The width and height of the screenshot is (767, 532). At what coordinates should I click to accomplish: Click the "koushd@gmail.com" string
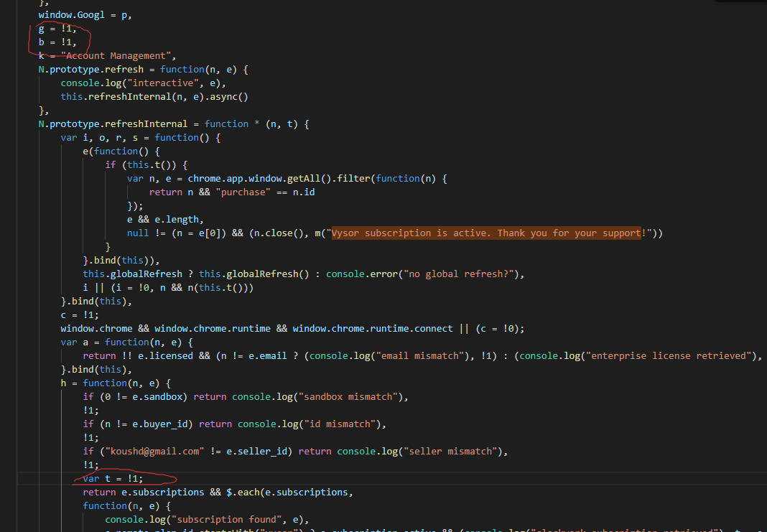(154, 452)
